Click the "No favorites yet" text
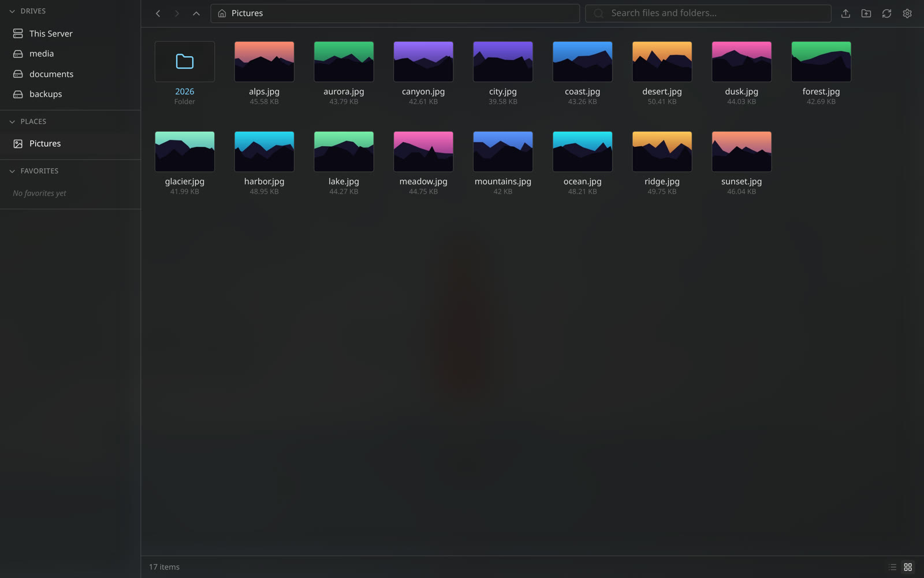Viewport: 924px width, 578px height. tap(39, 193)
